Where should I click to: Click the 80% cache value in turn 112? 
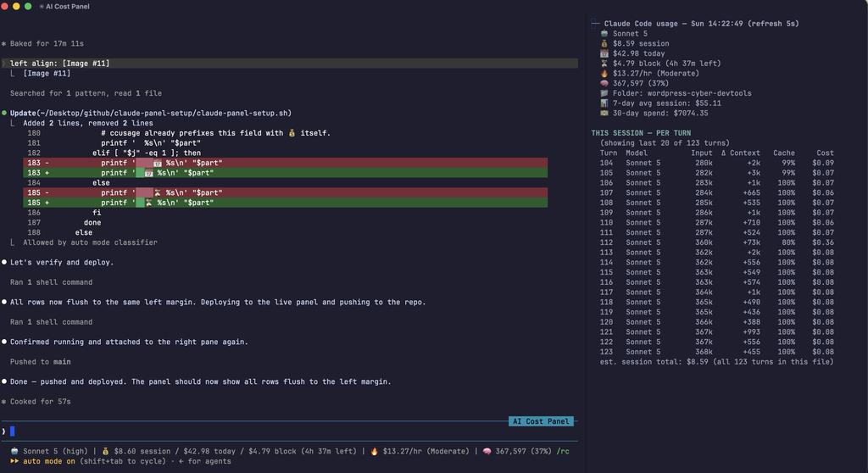tap(788, 242)
